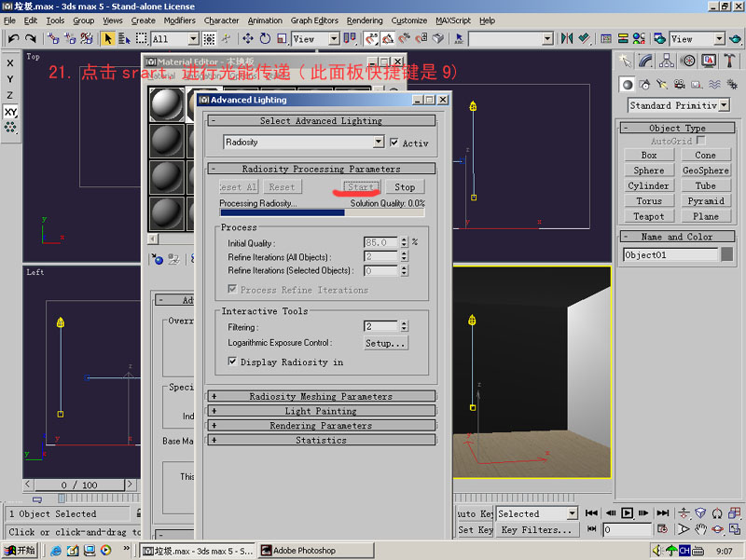Click the Align tool icon
Image resolution: width=746 pixels, height=560 pixels.
pos(584,38)
